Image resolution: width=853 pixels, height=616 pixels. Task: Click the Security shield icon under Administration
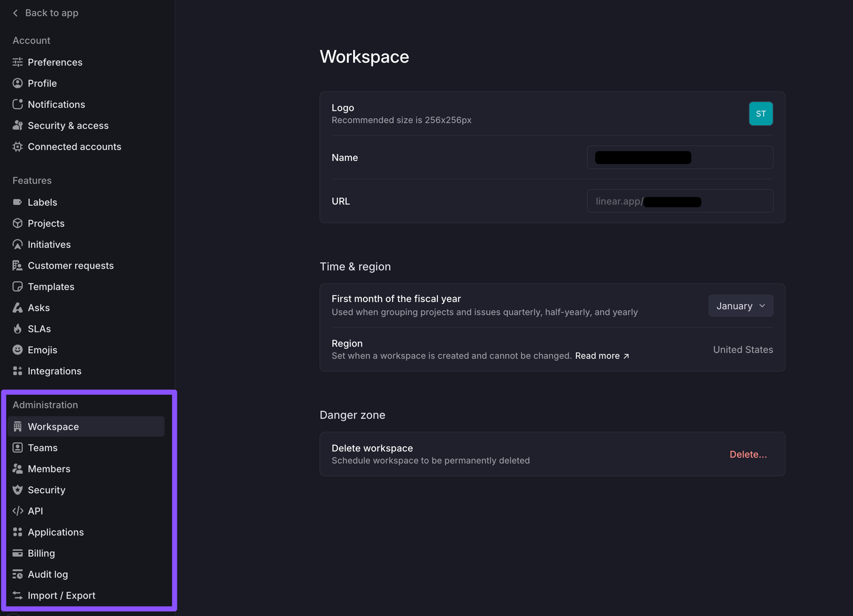17,490
